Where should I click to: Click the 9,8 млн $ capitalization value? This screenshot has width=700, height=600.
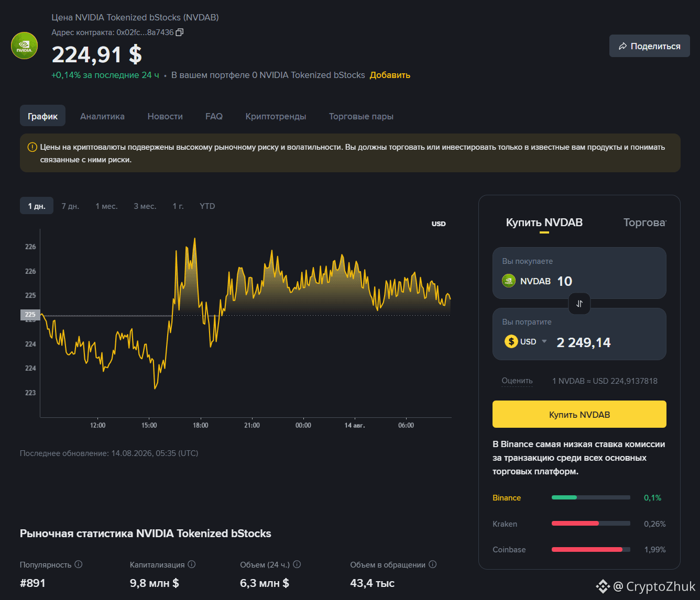tap(155, 583)
